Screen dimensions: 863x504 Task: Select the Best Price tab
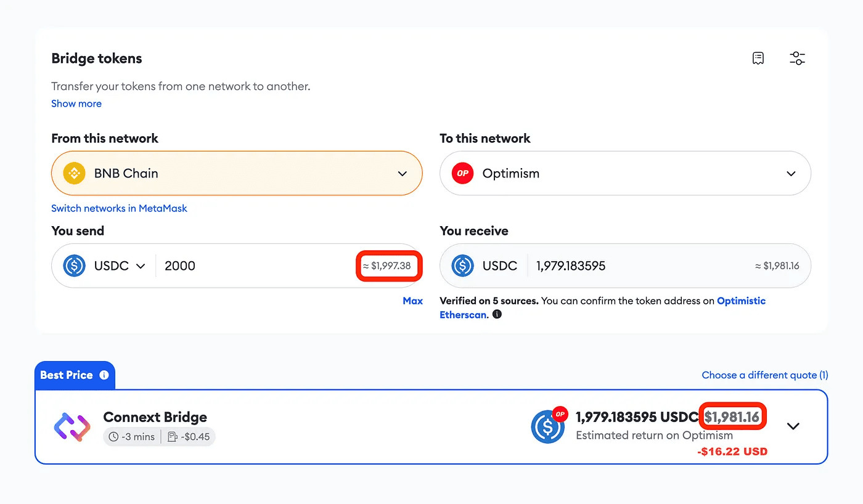[x=75, y=375]
